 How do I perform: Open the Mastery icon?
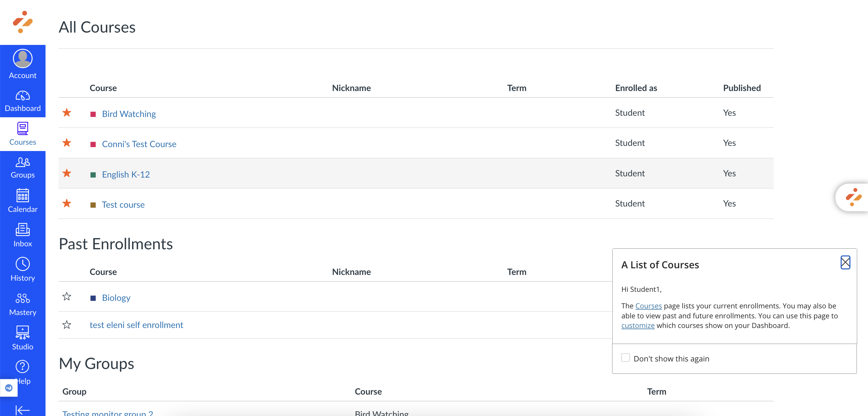pyautogui.click(x=23, y=299)
